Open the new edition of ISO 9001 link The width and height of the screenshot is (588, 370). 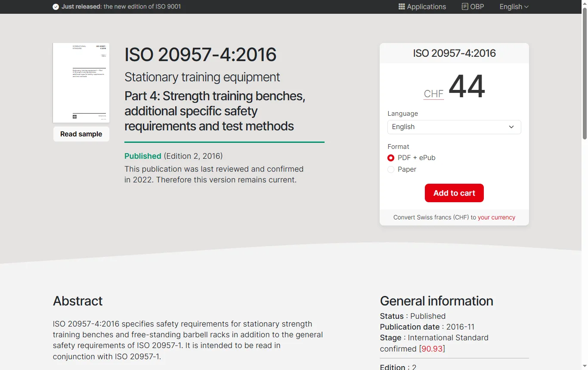click(x=142, y=7)
